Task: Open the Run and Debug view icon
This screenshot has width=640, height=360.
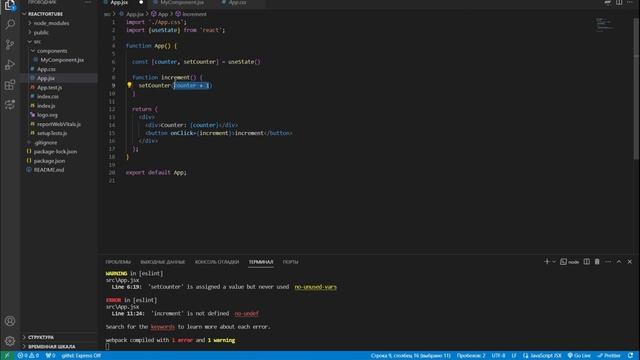Action: click(10, 64)
